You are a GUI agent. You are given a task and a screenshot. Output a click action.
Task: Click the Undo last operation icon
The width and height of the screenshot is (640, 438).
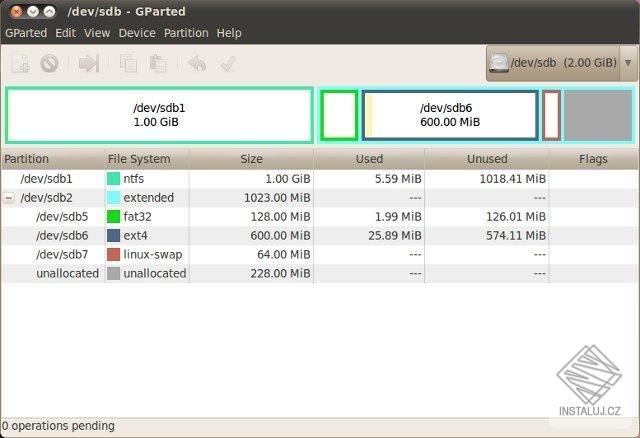[x=197, y=64]
